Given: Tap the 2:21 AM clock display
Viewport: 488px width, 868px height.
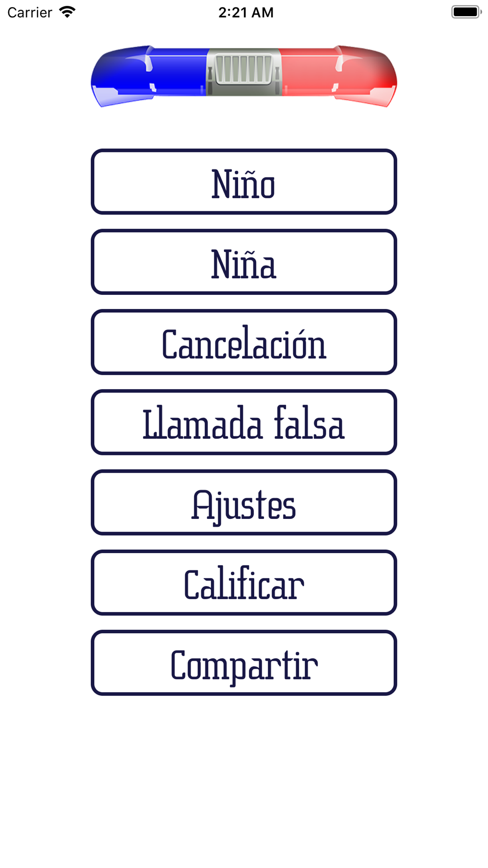Looking at the screenshot, I should coord(245,12).
